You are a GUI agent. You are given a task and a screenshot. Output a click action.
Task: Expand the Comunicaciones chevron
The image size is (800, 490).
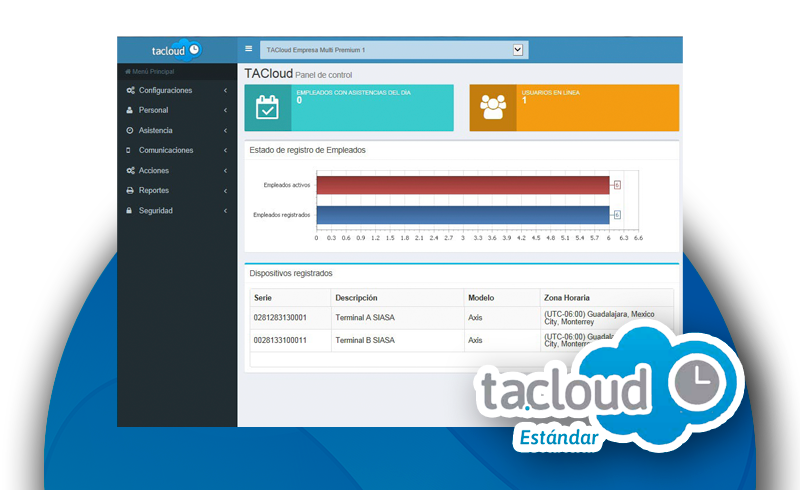(225, 151)
